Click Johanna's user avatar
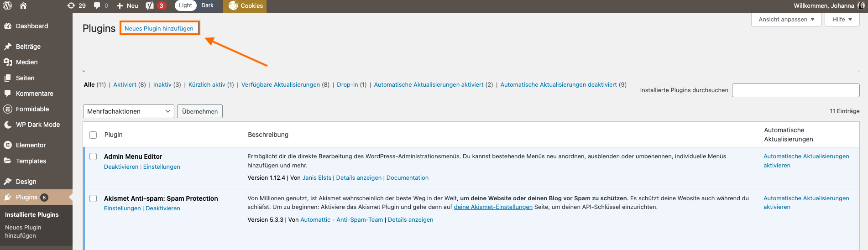The width and height of the screenshot is (868, 250). click(862, 5)
